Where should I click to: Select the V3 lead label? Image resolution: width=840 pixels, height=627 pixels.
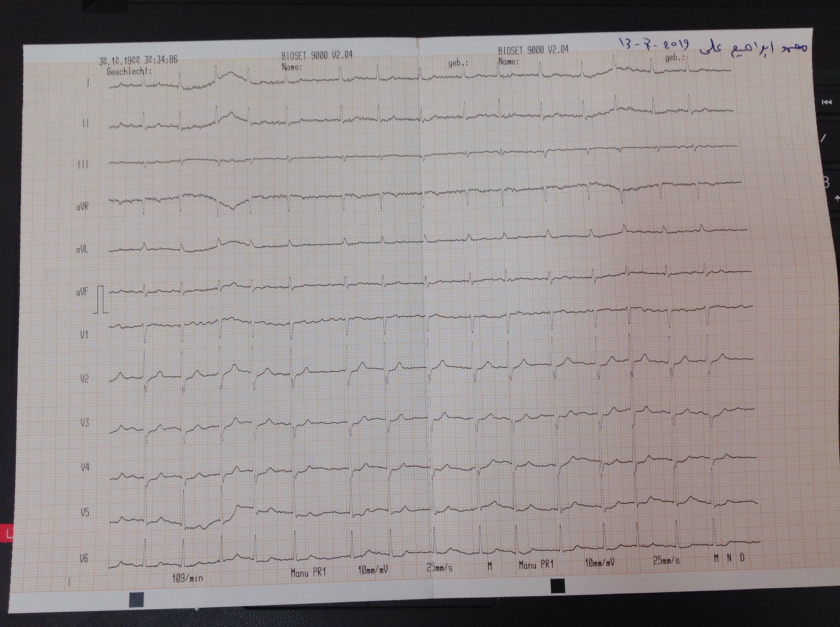(x=84, y=423)
